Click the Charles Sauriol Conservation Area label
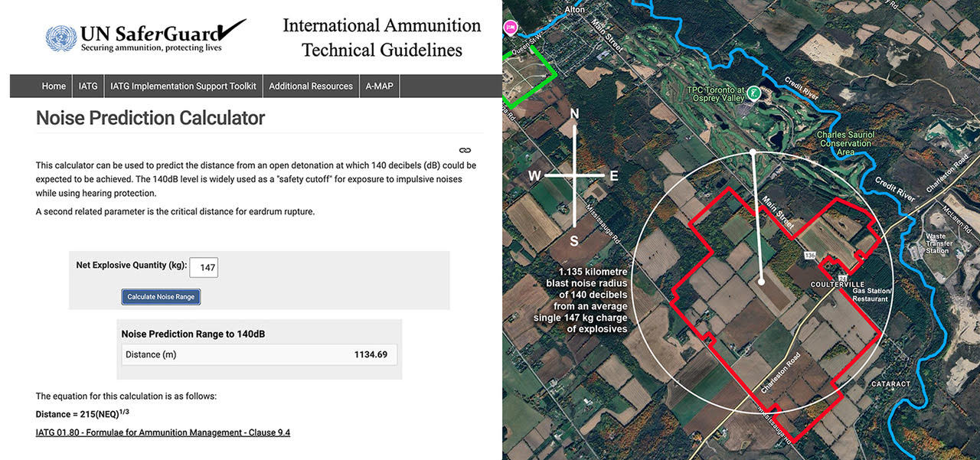Image resolution: width=980 pixels, height=460 pixels. (x=845, y=143)
